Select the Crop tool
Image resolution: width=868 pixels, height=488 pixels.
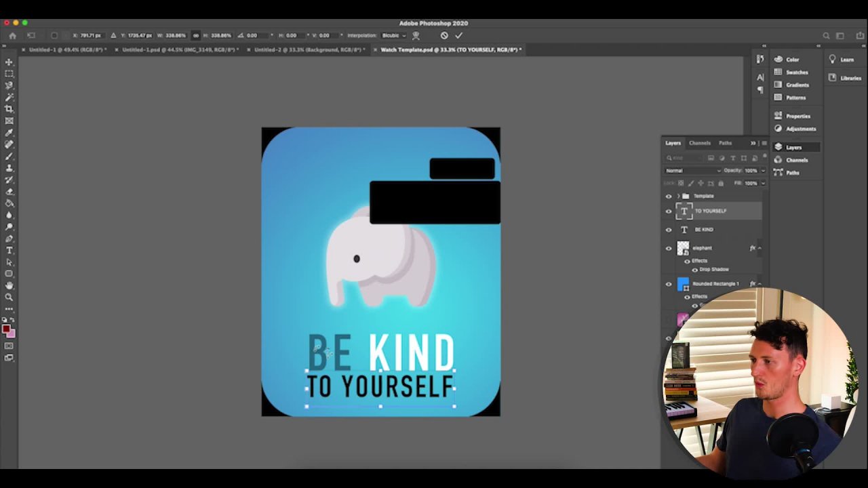tap(9, 109)
